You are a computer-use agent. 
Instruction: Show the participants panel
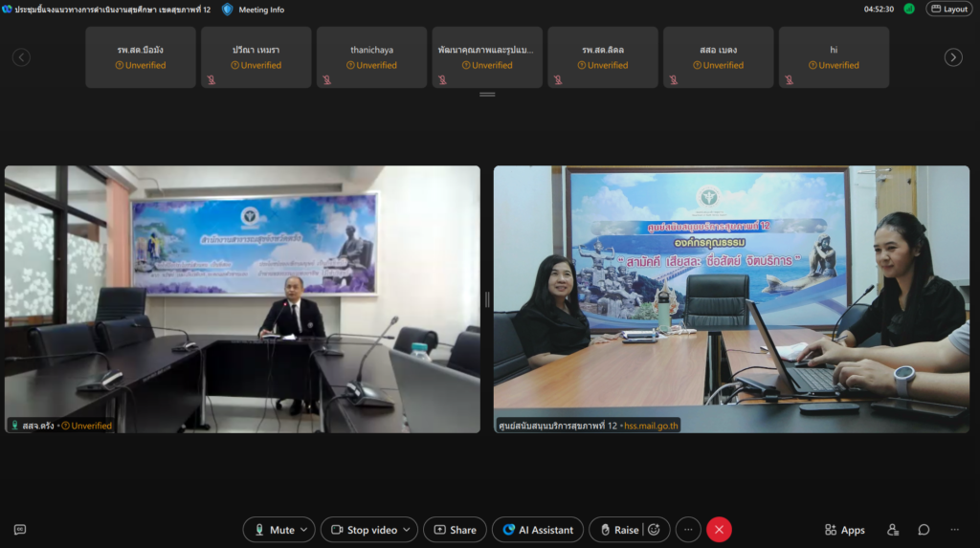(893, 530)
